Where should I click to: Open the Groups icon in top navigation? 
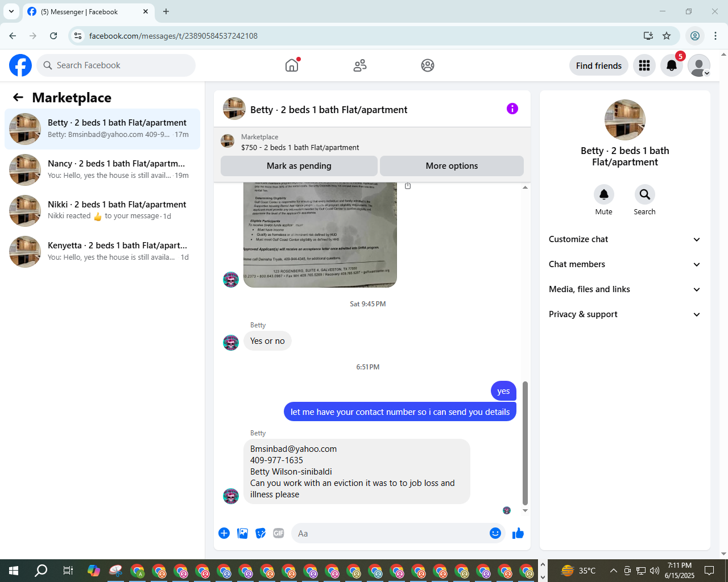pos(428,65)
